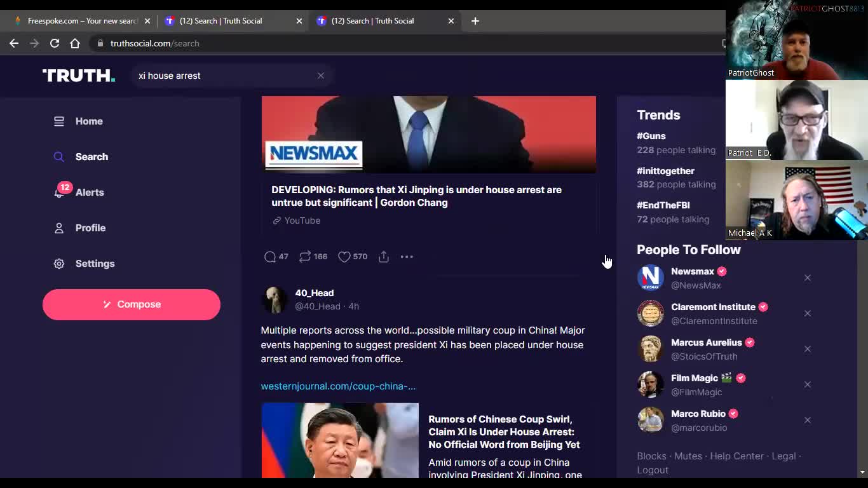Open the Help Center footer link
Image resolution: width=868 pixels, height=488 pixels.
coord(736,456)
